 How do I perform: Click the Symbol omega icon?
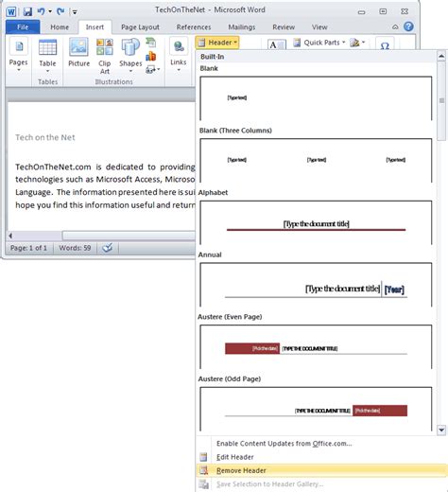[x=385, y=45]
